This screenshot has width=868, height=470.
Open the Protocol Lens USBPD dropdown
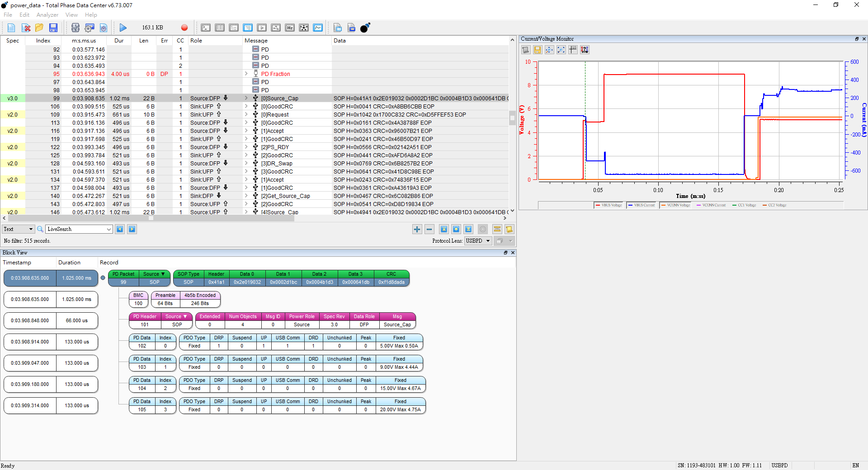pos(478,241)
